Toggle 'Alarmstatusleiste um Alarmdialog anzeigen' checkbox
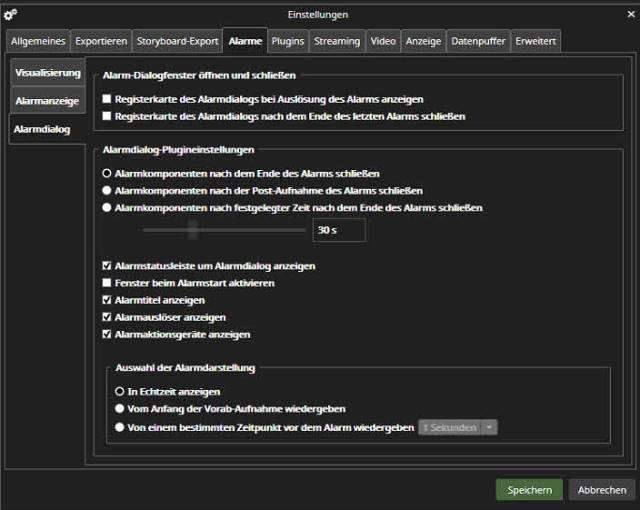The image size is (640, 510). (x=108, y=267)
